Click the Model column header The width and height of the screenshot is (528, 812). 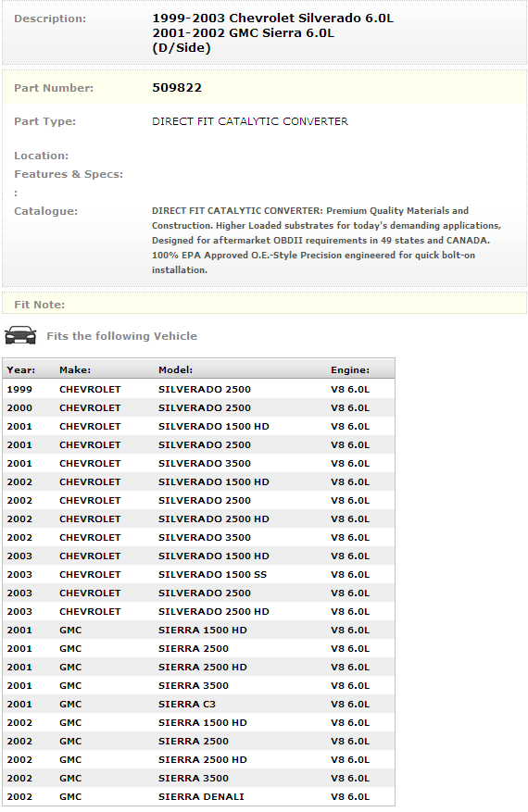(176, 369)
